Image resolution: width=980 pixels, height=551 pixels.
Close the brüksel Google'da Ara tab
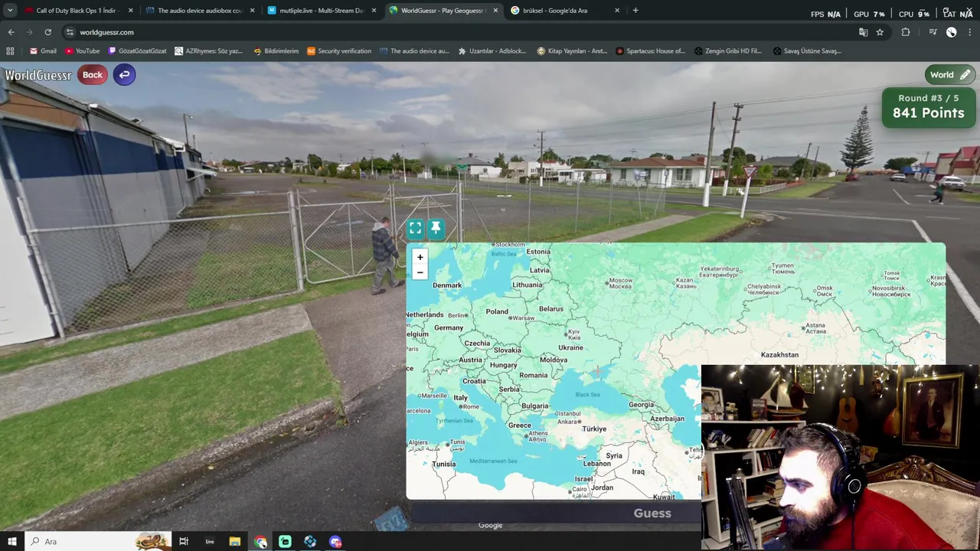(617, 11)
